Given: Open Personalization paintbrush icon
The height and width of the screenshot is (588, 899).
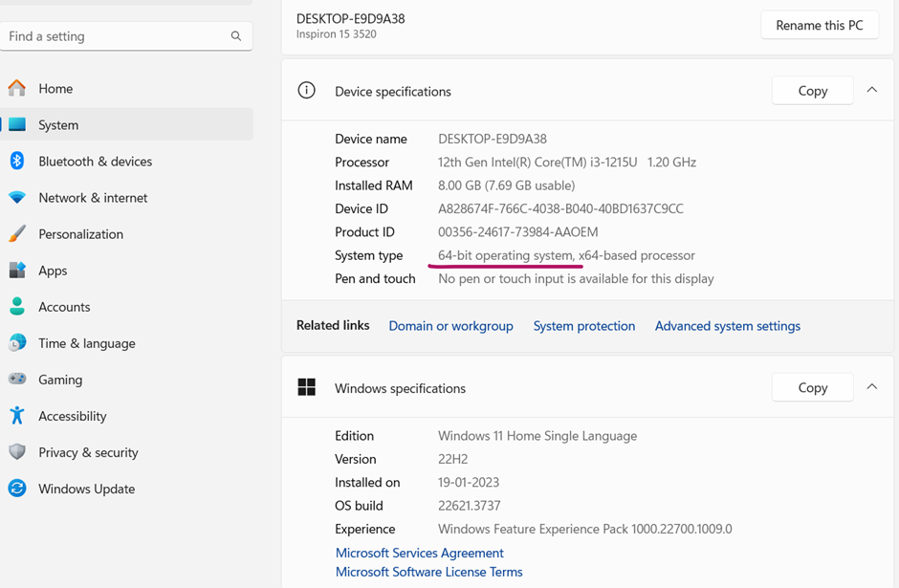Looking at the screenshot, I should point(17,234).
